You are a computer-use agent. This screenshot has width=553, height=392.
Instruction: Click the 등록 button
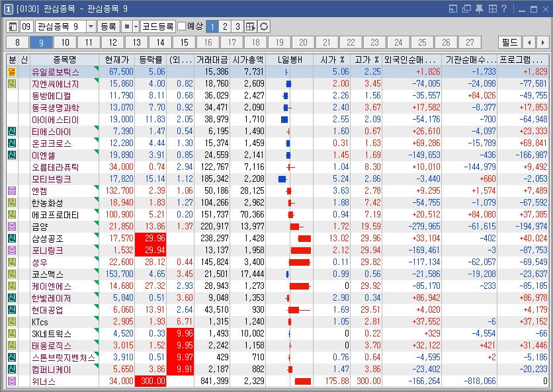108,26
